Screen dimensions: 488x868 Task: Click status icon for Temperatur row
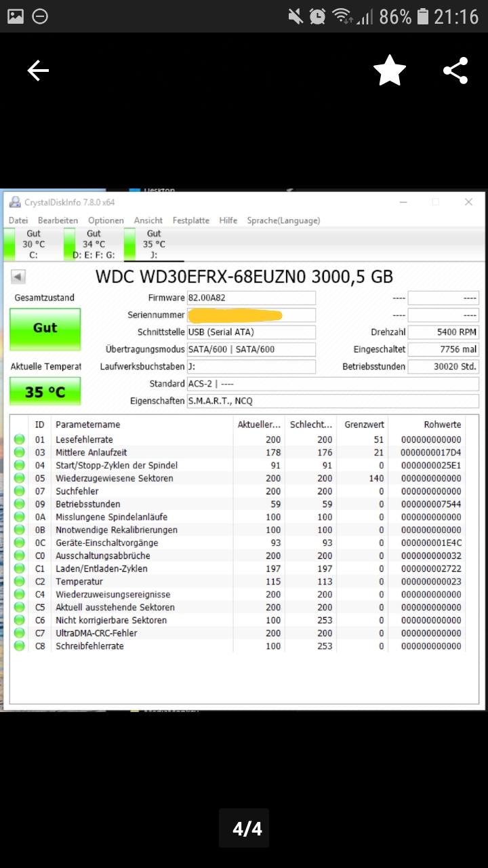(20, 581)
